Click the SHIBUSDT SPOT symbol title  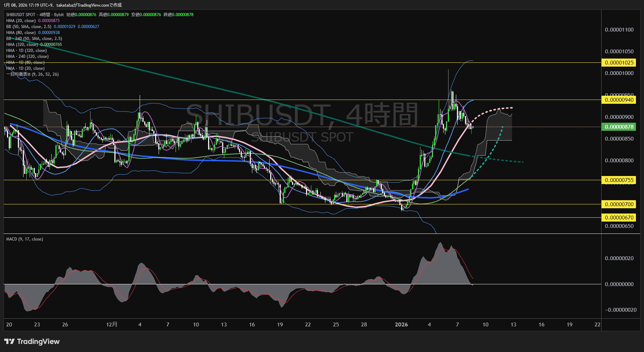click(21, 15)
